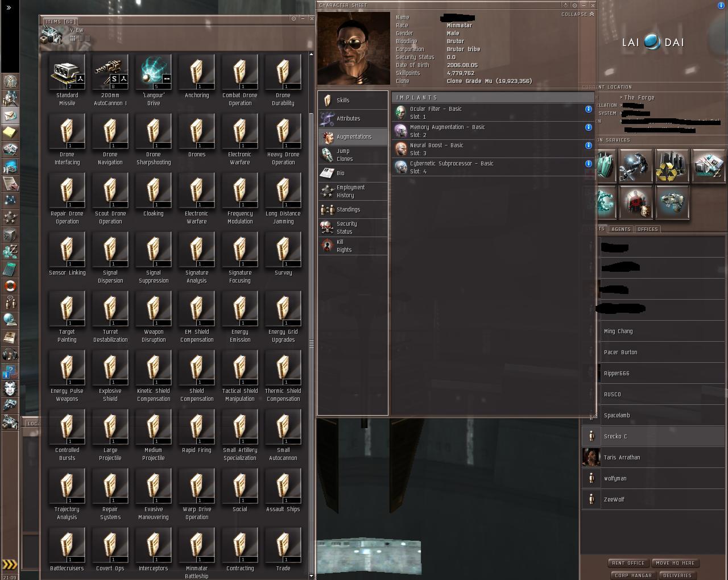Switch Items window to list view
The image size is (728, 580).
click(x=87, y=38)
